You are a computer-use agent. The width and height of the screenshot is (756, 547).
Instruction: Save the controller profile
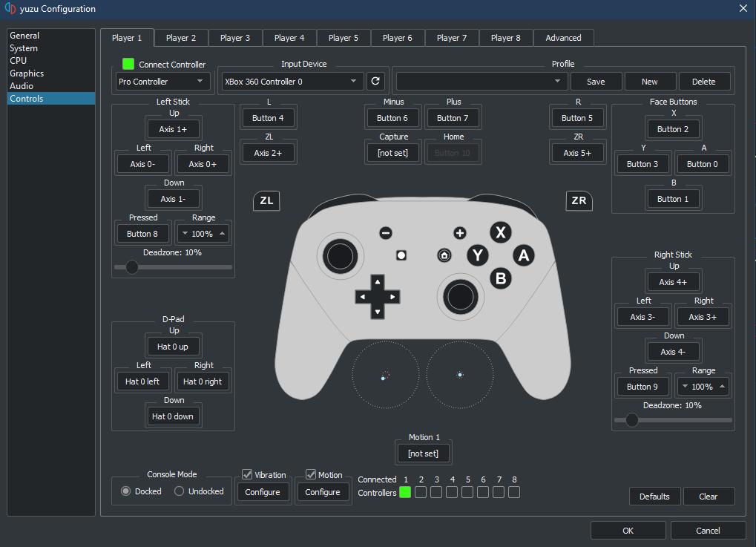(x=596, y=82)
